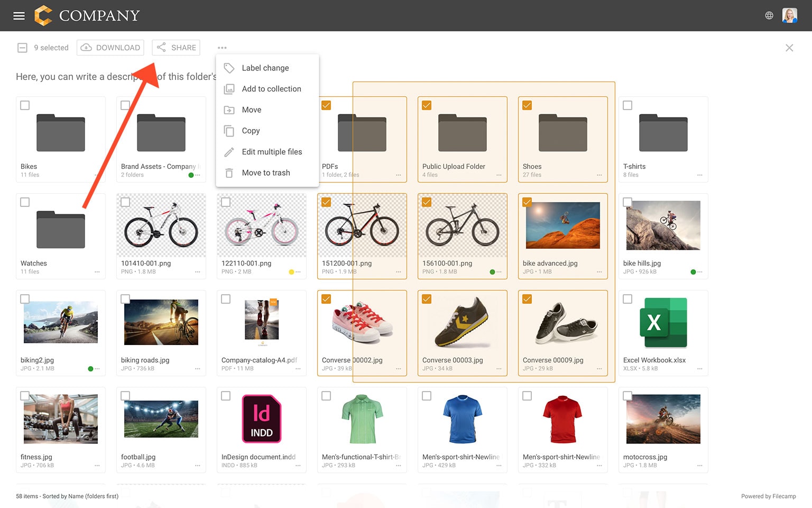Click the green label dot on biking2.jpg

point(90,369)
